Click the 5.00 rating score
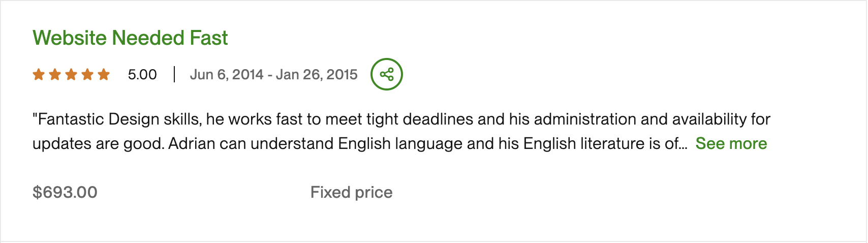The image size is (868, 243). coord(142,75)
